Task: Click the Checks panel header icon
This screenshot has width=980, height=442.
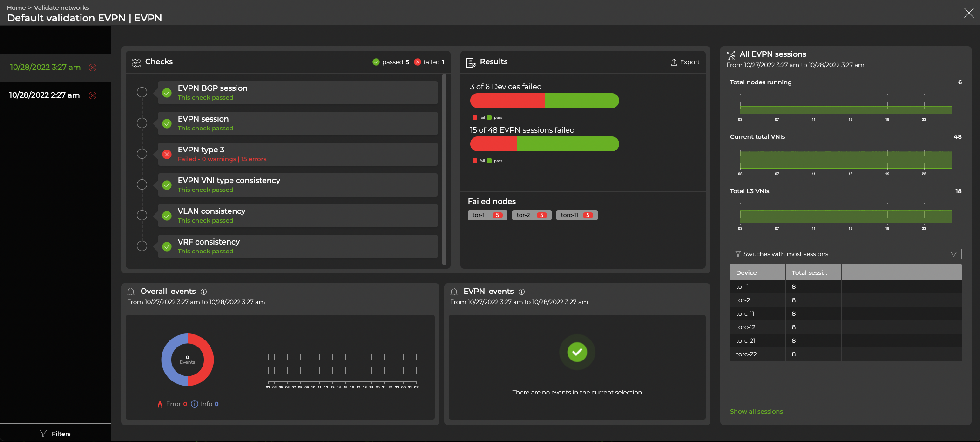Action: (137, 61)
